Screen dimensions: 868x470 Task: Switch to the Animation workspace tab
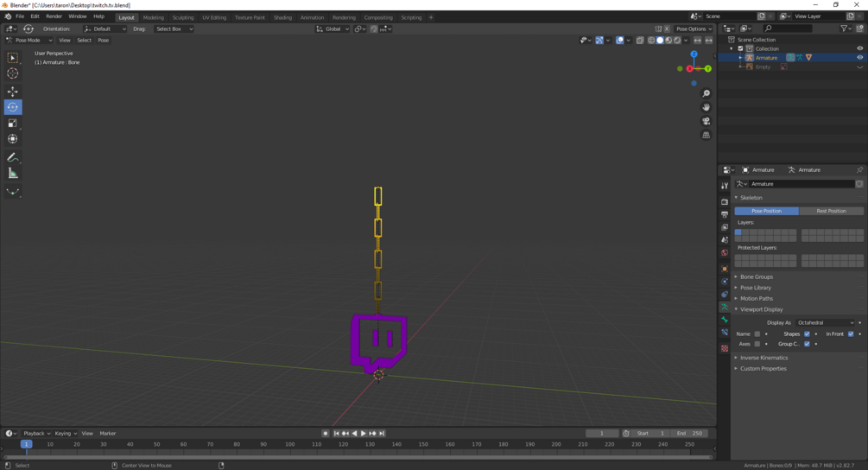coord(312,17)
